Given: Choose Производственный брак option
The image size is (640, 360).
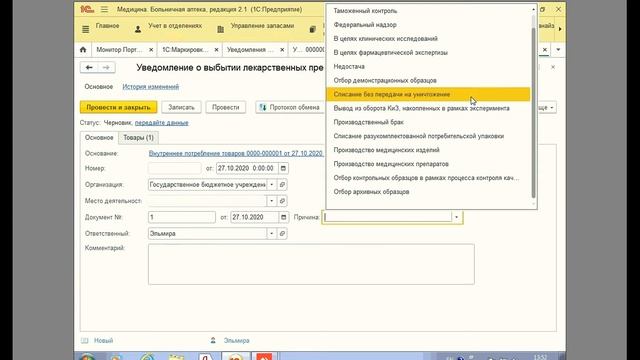Looking at the screenshot, I should [x=428, y=122].
